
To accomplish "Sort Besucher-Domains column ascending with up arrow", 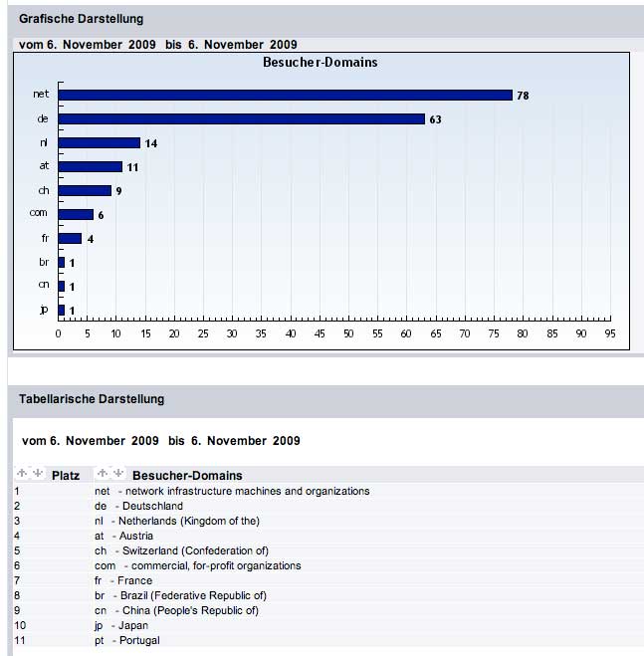I will [103, 475].
